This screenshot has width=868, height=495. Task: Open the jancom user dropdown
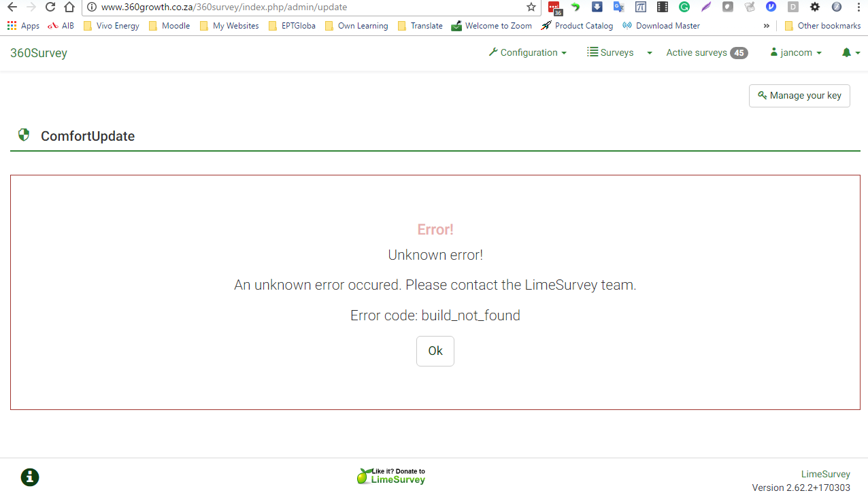(796, 52)
